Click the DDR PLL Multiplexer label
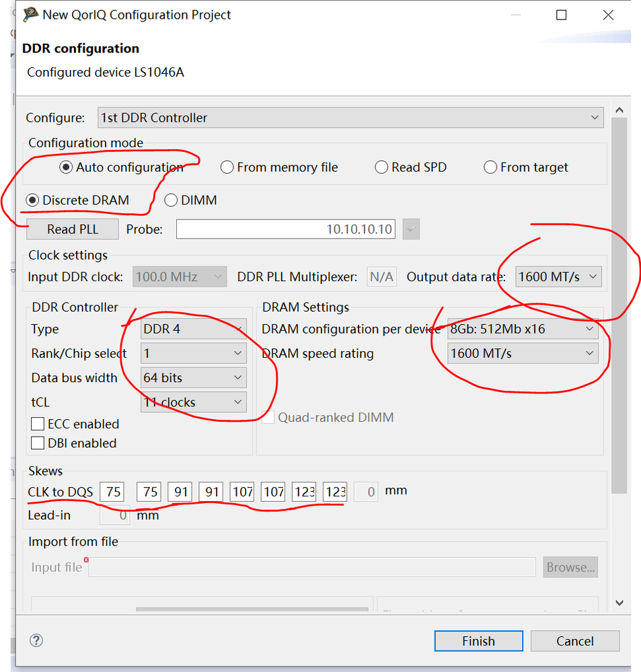 coord(297,277)
